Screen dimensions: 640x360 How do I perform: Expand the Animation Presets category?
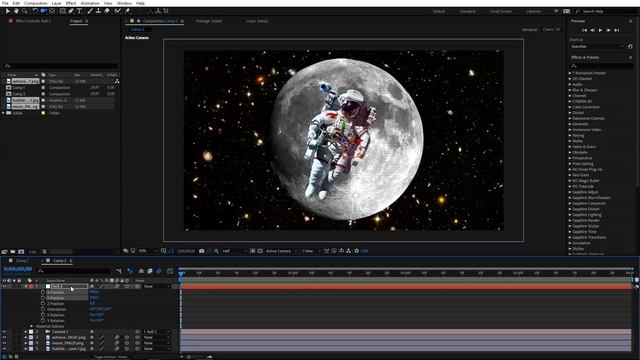pyautogui.click(x=570, y=73)
